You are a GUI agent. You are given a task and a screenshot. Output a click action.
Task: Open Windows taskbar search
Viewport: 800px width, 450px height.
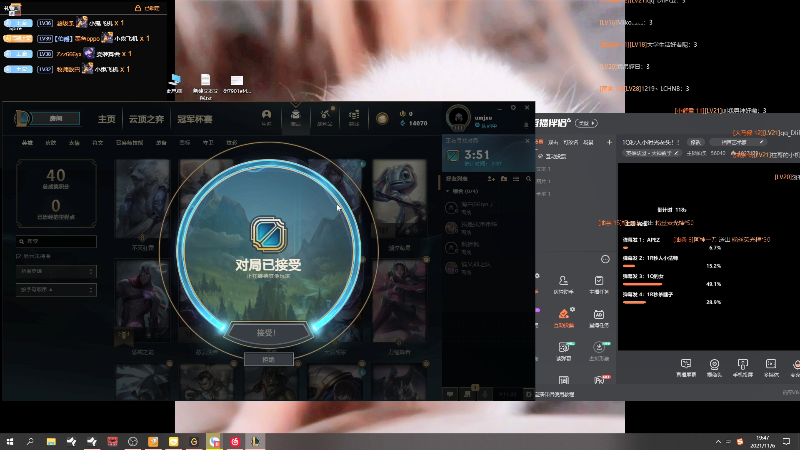pyautogui.click(x=30, y=441)
